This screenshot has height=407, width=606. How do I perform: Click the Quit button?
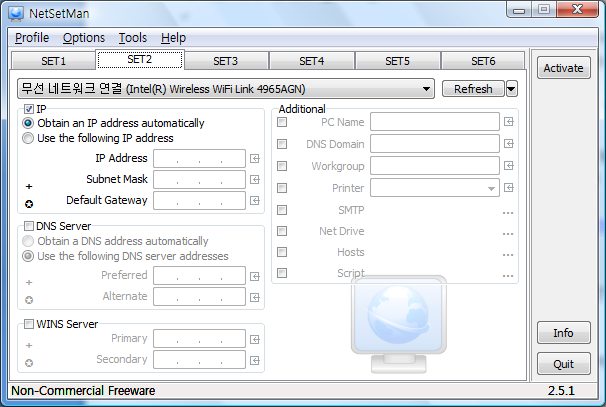563,364
